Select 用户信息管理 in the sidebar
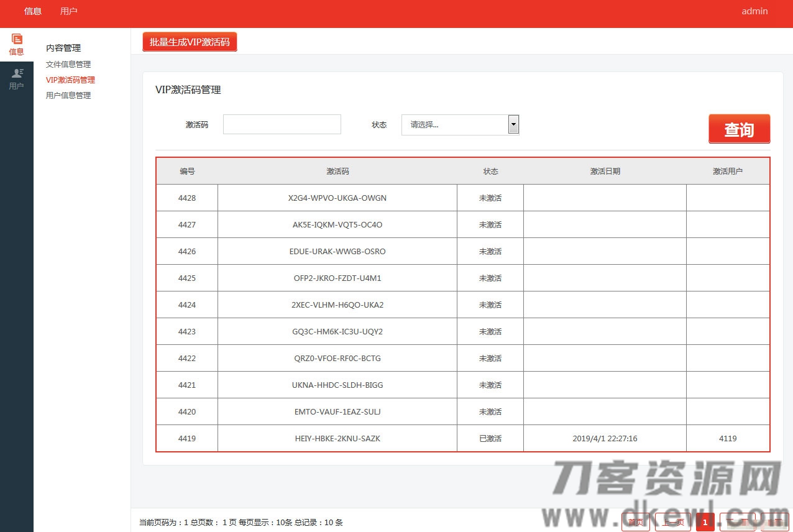This screenshot has height=532, width=793. (x=68, y=95)
